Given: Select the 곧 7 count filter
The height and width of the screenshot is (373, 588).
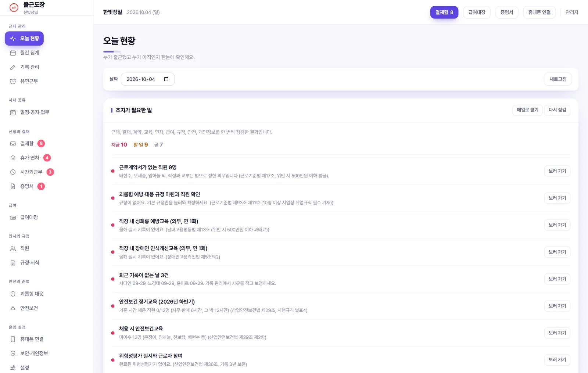Looking at the screenshot, I should coord(158,145).
